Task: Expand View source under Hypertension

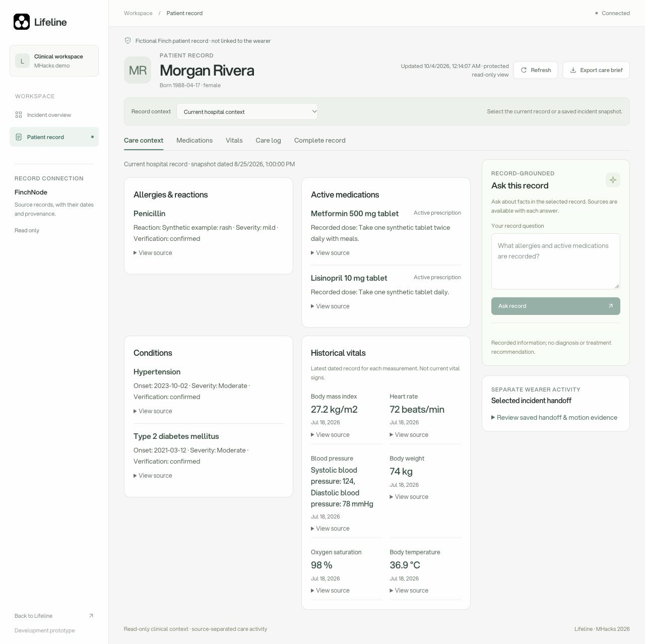Action: click(153, 411)
